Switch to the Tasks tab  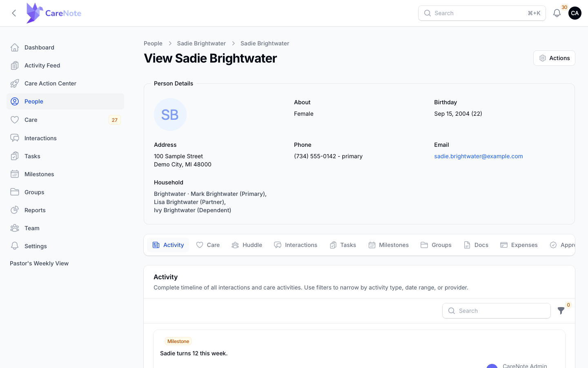tap(343, 245)
